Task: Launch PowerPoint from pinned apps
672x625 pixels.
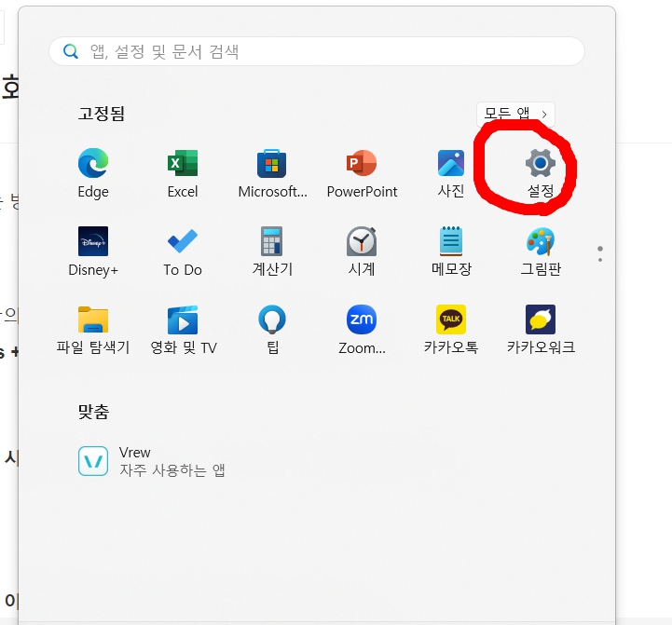Action: 362,173
